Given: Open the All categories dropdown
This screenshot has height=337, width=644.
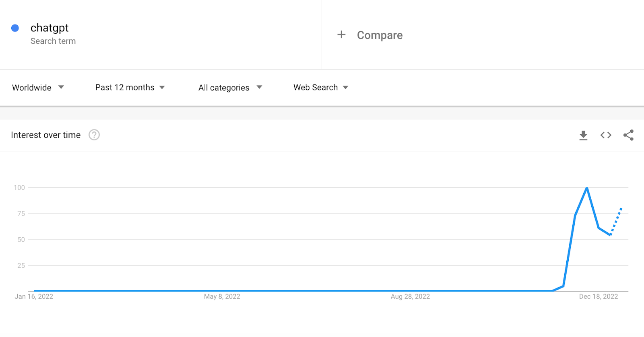Looking at the screenshot, I should point(230,88).
